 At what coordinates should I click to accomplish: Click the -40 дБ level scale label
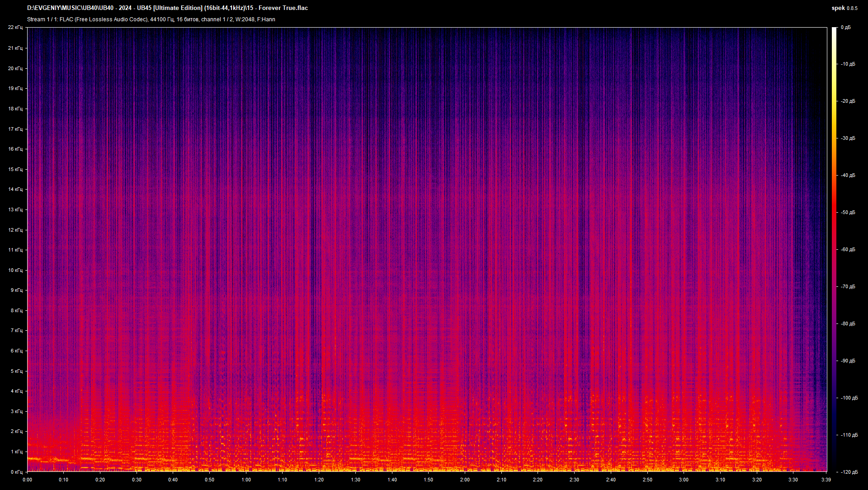pos(848,176)
